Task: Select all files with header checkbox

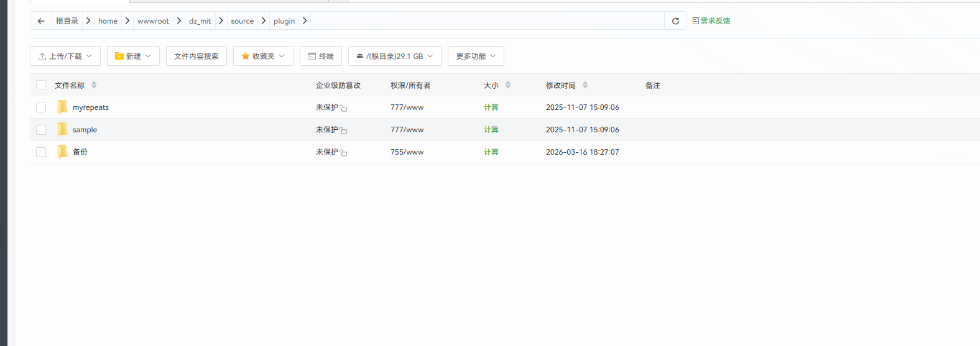Action: [41, 85]
